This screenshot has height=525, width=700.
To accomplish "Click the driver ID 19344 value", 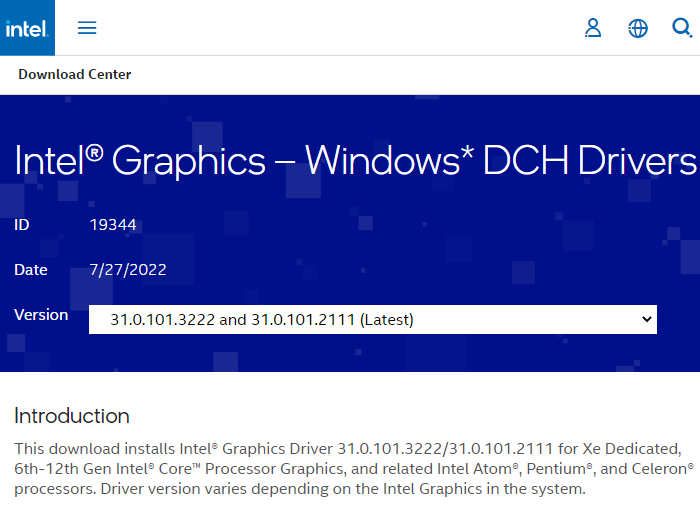I will click(113, 225).
